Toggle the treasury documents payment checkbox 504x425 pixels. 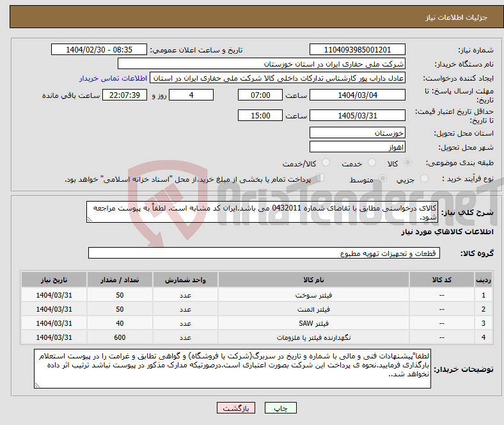(321, 179)
